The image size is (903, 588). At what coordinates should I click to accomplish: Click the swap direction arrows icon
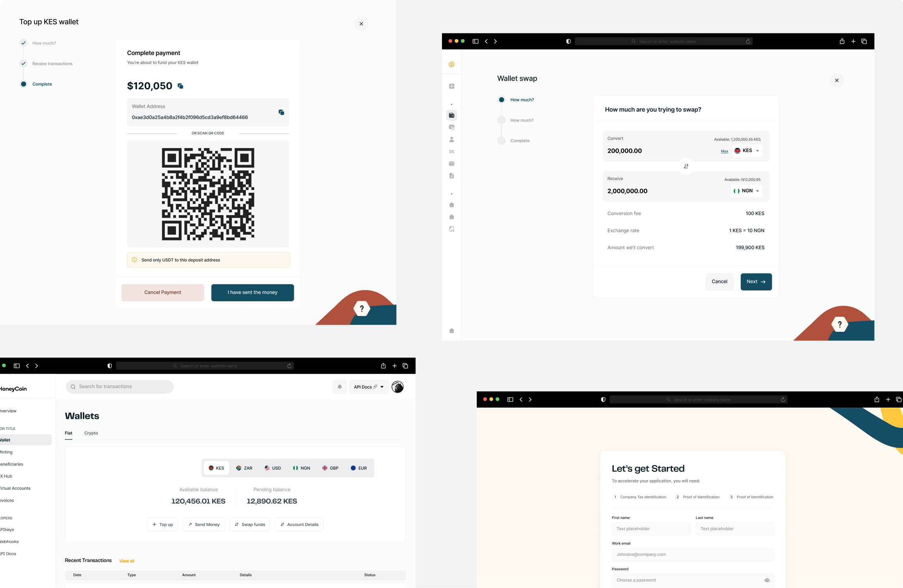[686, 166]
